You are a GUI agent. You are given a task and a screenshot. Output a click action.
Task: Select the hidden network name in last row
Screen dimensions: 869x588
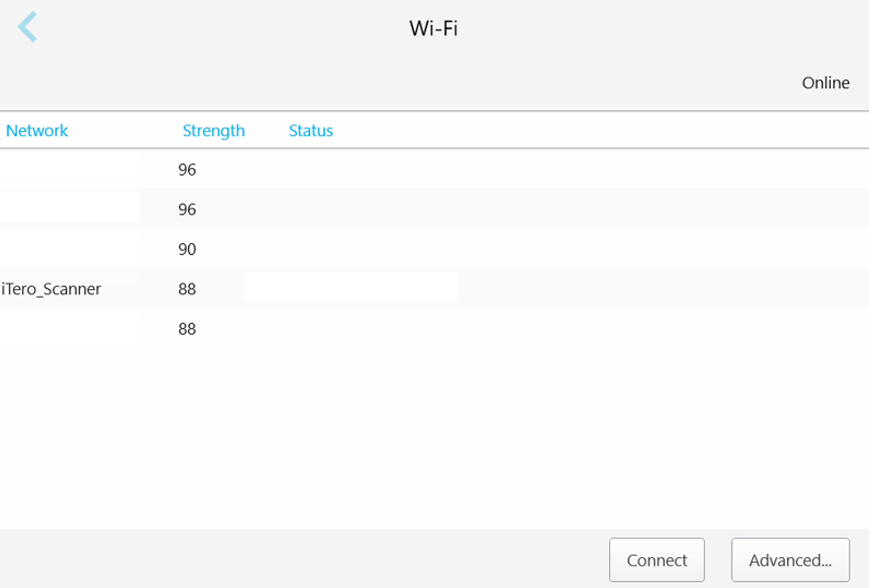[x=70, y=329]
